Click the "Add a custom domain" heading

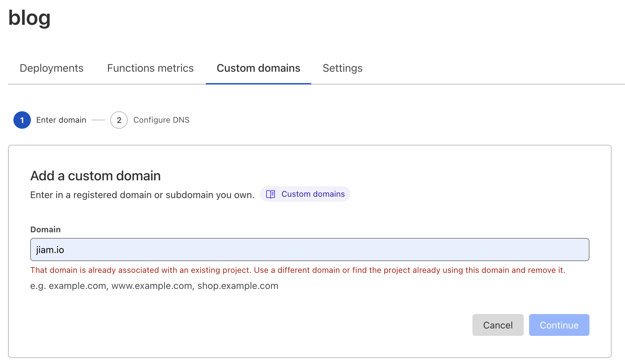point(96,176)
